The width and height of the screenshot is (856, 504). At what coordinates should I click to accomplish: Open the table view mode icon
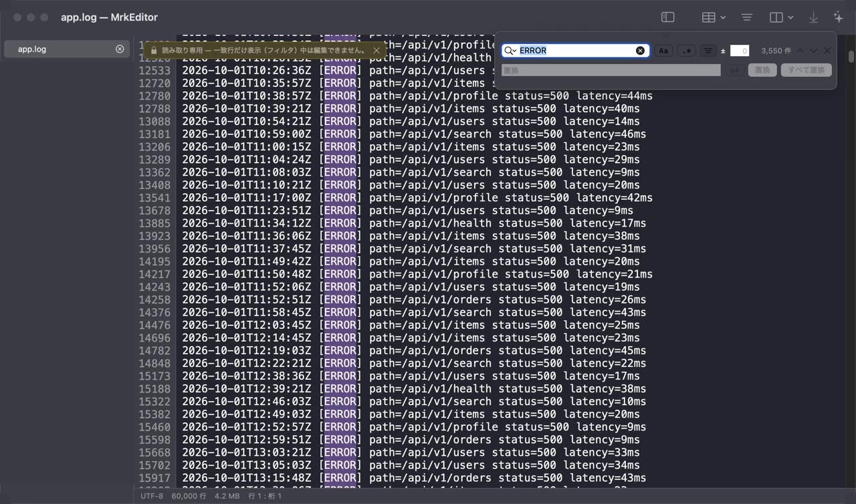coord(709,17)
